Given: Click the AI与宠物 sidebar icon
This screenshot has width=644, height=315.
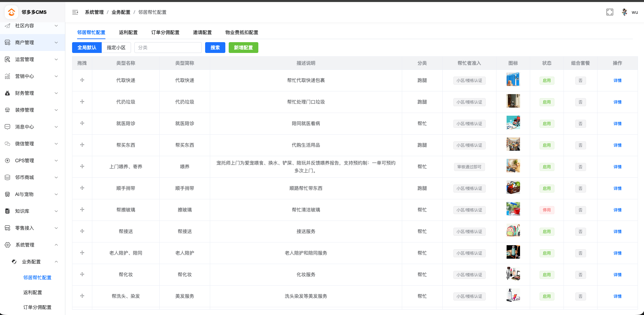Looking at the screenshot, I should pos(7,194).
